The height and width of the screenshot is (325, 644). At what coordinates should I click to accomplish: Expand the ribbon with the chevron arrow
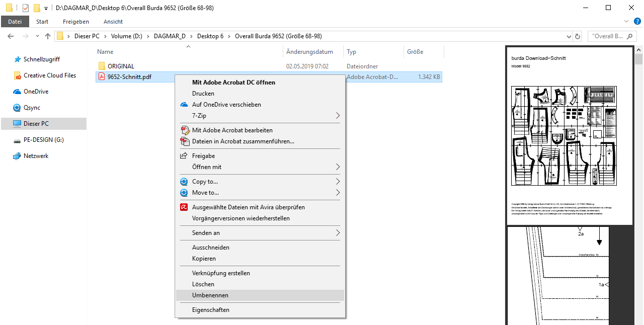pyautogui.click(x=626, y=21)
